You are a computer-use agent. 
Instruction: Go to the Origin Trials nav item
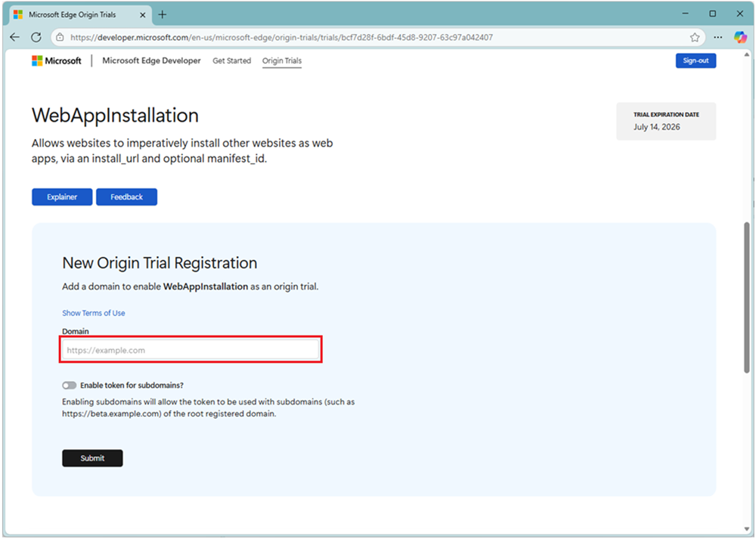point(281,61)
